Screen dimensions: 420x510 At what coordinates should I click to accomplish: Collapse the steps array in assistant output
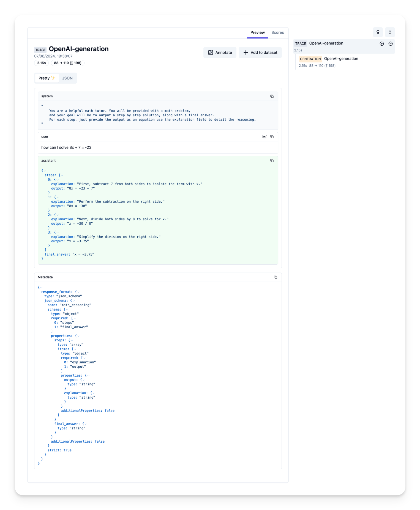62,176
